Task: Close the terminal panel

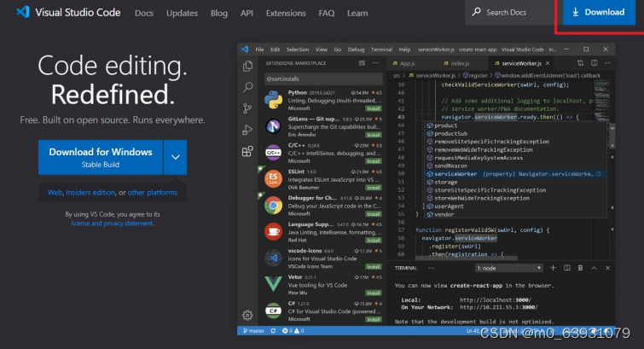Action: coord(607,268)
